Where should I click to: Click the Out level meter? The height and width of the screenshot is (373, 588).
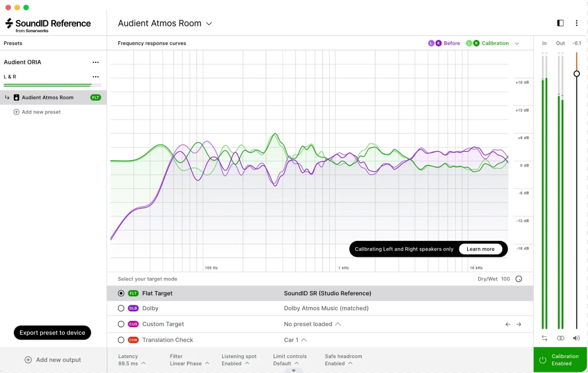click(561, 191)
